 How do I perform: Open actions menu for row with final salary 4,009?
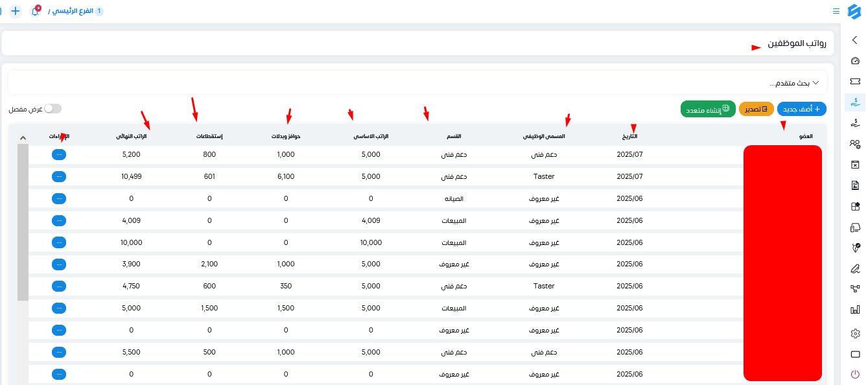[59, 220]
